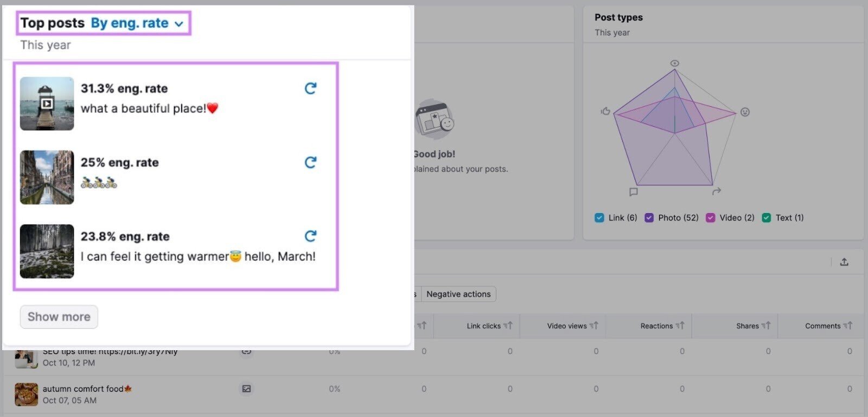Uncheck the Link (6) post type checkbox
The image size is (868, 417).
pyautogui.click(x=599, y=218)
